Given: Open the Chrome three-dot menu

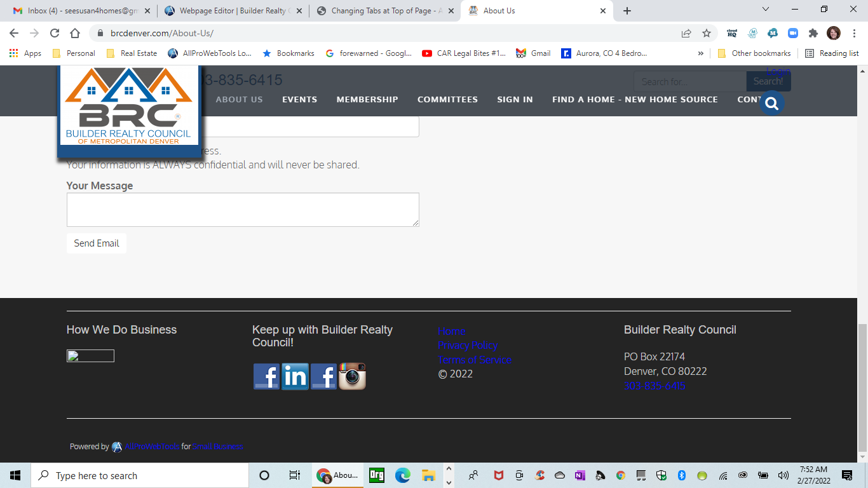Looking at the screenshot, I should click(x=853, y=33).
